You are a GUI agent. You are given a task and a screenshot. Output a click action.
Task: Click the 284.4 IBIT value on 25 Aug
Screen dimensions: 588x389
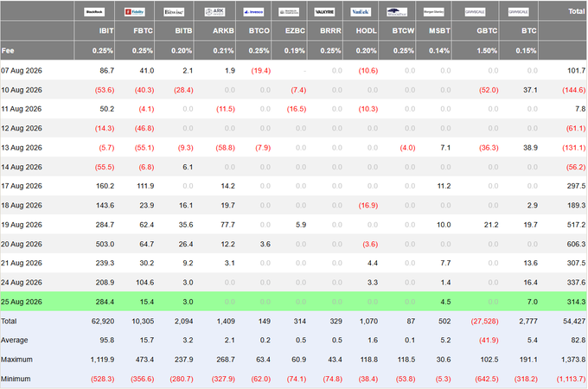click(105, 302)
